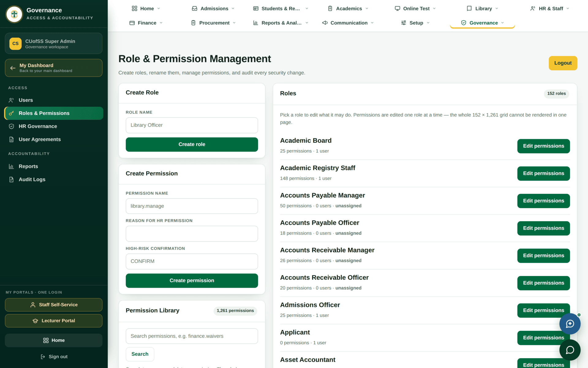Click the Students & Records ID card icon
588x368 pixels.
pos(256,9)
